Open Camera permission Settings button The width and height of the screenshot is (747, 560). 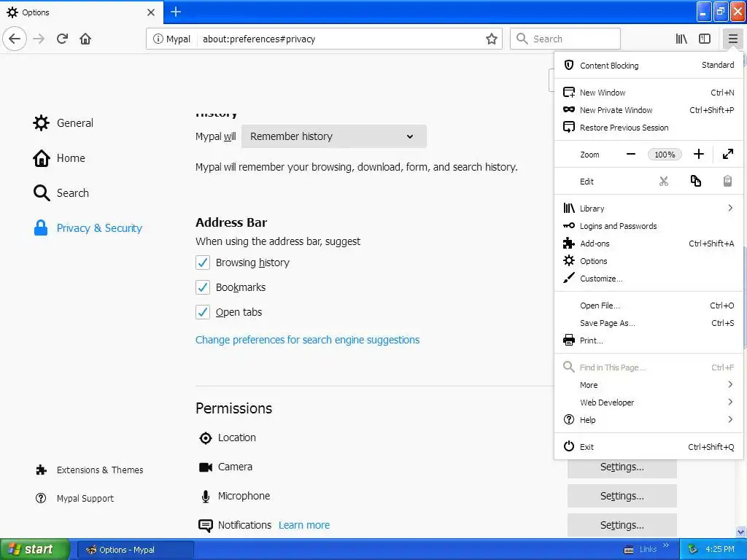click(x=622, y=467)
